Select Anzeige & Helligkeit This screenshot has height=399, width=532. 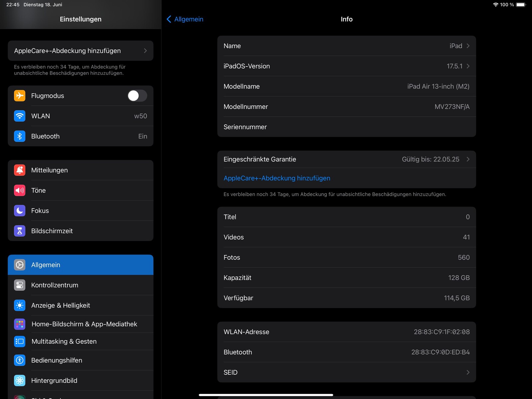[80, 306]
